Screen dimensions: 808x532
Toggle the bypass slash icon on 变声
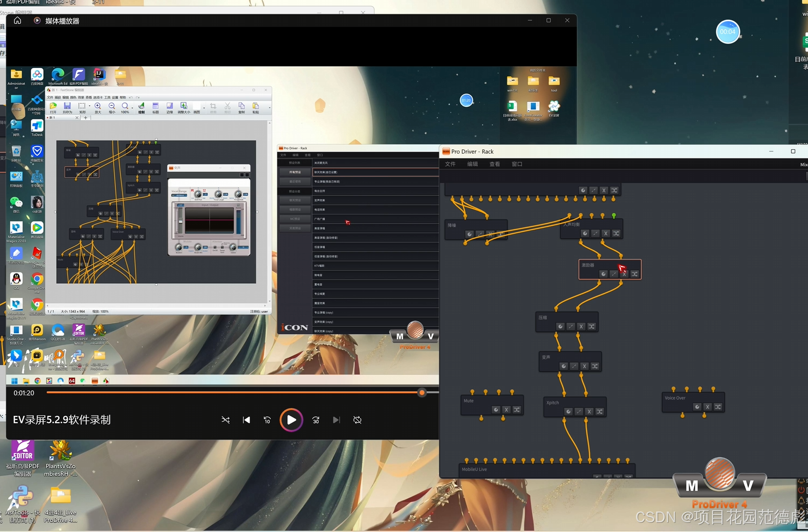pyautogui.click(x=574, y=366)
